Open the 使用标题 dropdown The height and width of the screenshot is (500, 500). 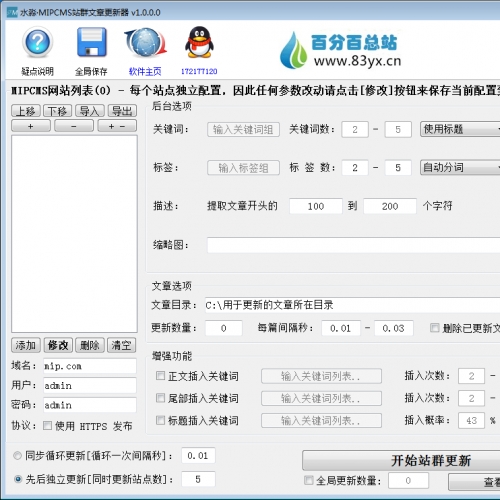460,129
